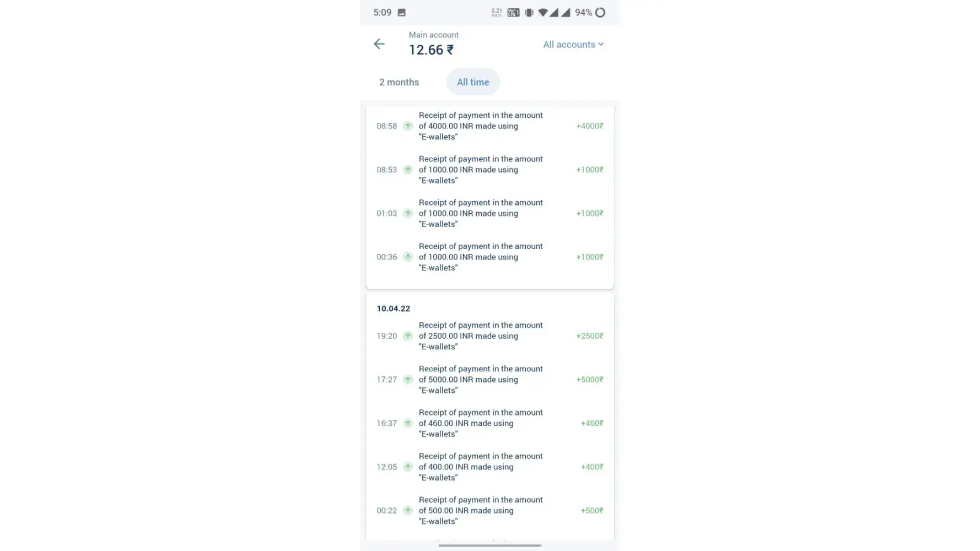Screen dimensions: 980x551
Task: Click green arrow icon of 17:27 transaction
Action: (x=408, y=380)
